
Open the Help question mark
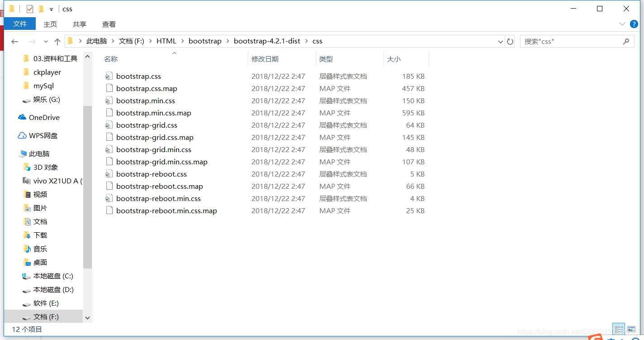point(634,24)
